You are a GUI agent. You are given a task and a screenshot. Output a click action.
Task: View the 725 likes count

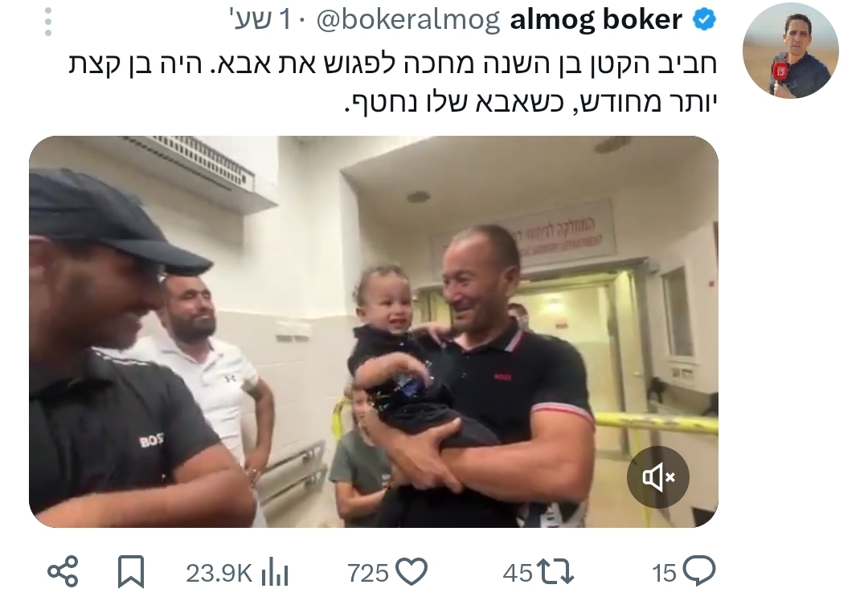pos(367,573)
